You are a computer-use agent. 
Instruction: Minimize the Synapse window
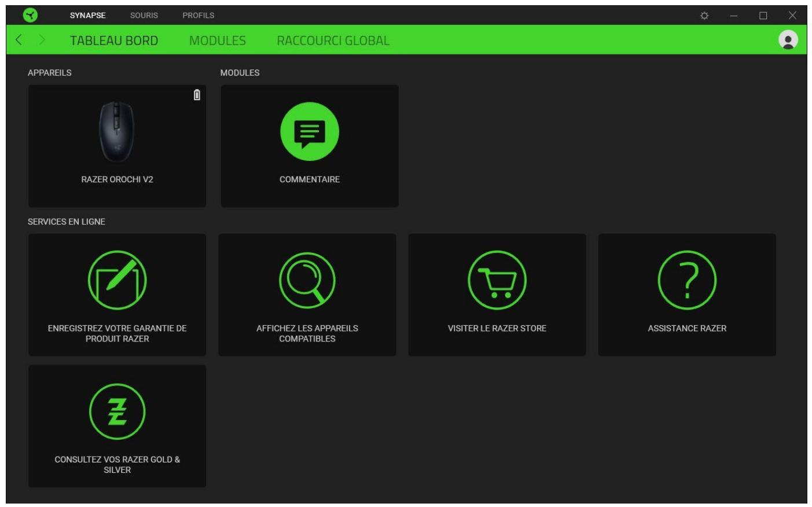coord(734,16)
